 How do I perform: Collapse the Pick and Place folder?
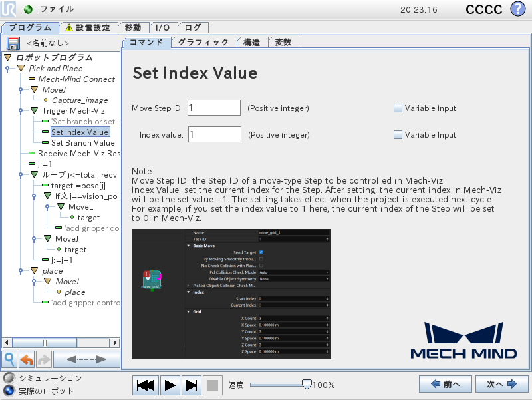click(21, 68)
